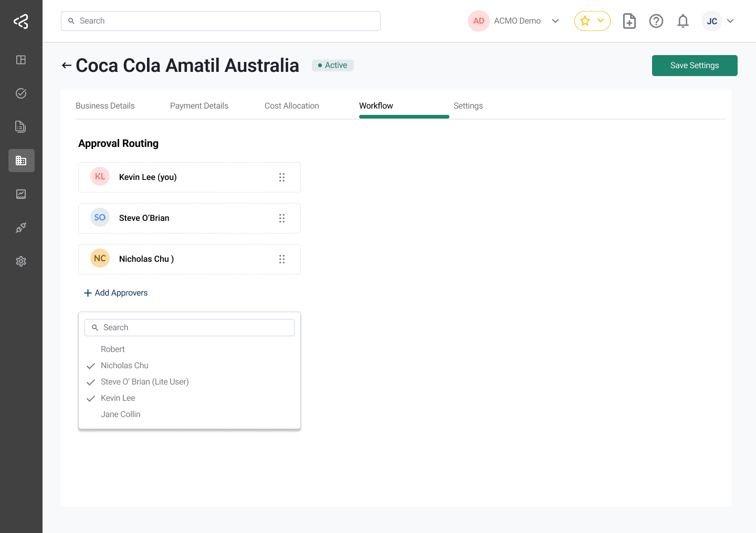Click the KL avatar badge
The width and height of the screenshot is (756, 533).
coord(100,177)
